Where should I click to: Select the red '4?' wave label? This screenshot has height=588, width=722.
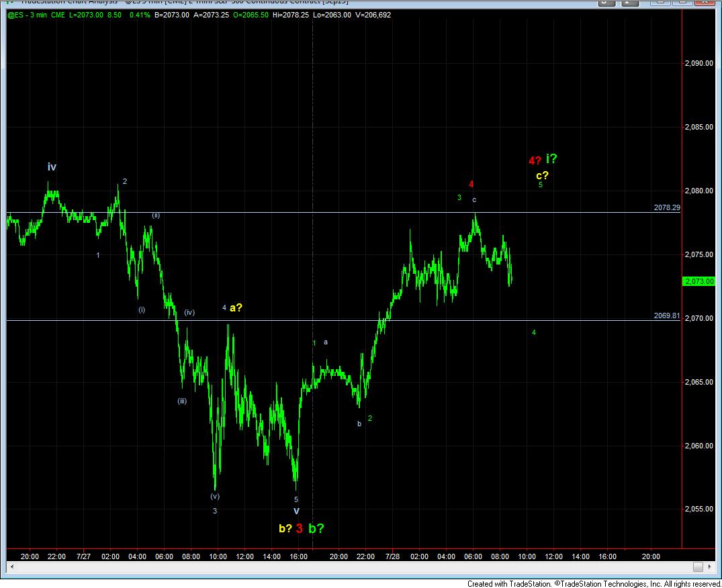pos(535,160)
